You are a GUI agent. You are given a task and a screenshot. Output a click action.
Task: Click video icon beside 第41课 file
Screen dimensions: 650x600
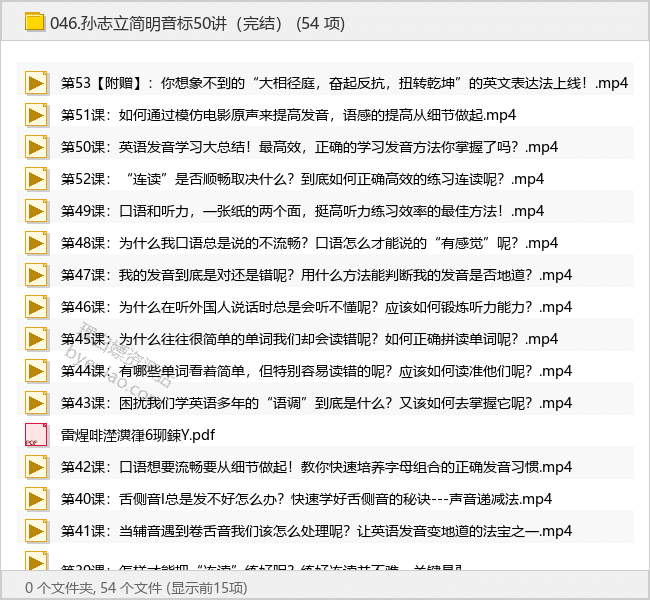[x=36, y=531]
